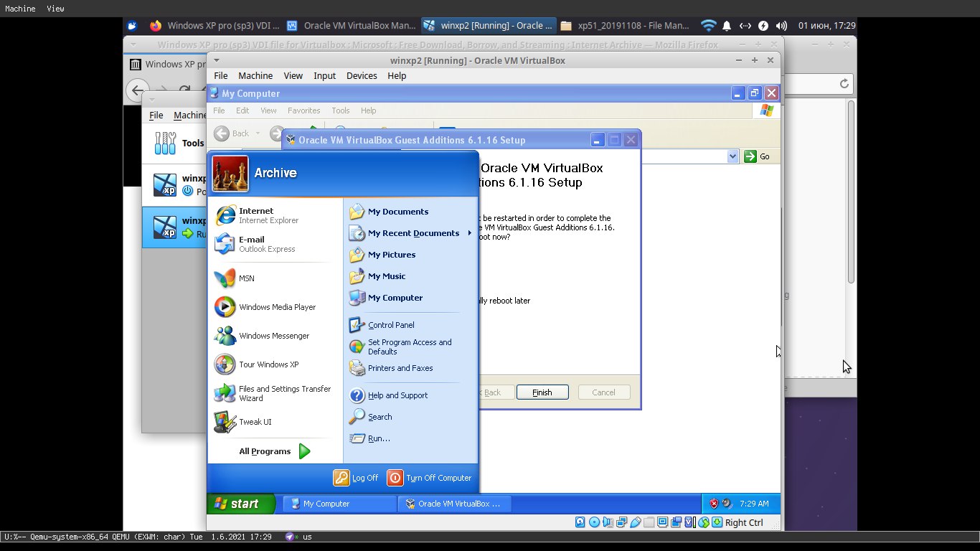Click the keyboard capture green arrow icon
The image size is (980, 551).
point(717,522)
